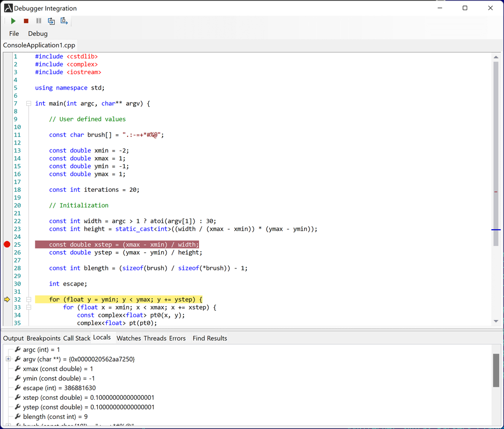Minimize the Debugger Integration window
The width and height of the screenshot is (504, 429).
click(439, 8)
